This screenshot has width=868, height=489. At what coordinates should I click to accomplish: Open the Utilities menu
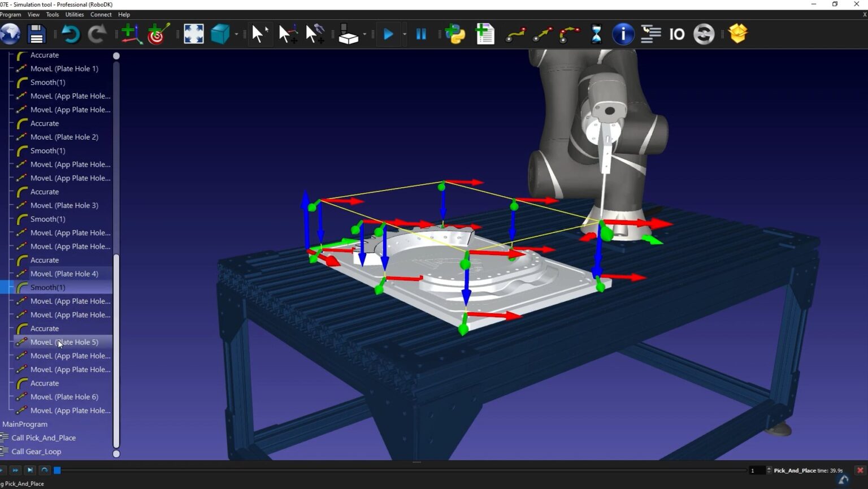[x=74, y=14]
